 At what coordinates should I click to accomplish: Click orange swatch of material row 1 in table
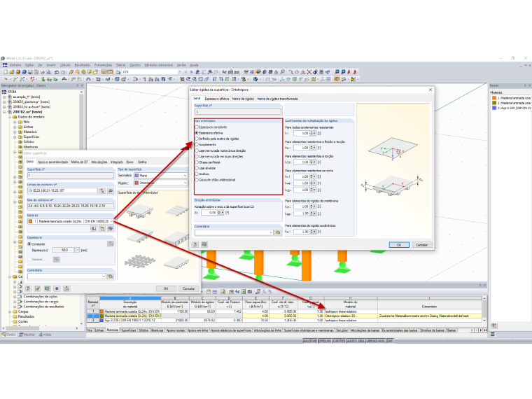101,311
